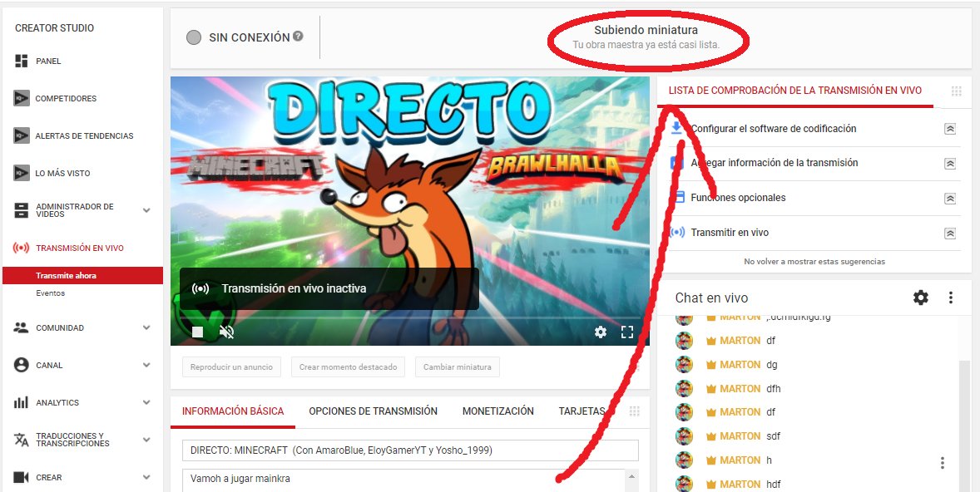Screen dimensions: 980x492
Task: Expand the Comunidad sidebar menu
Action: (147, 327)
